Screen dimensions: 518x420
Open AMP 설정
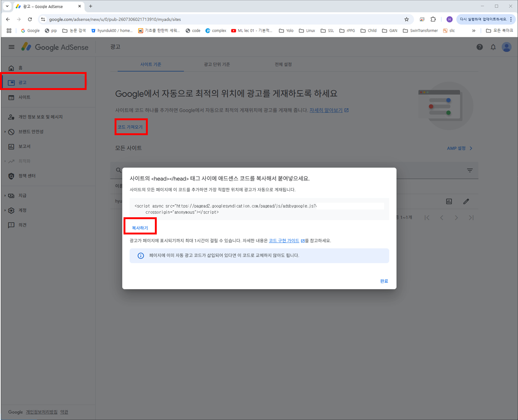460,148
